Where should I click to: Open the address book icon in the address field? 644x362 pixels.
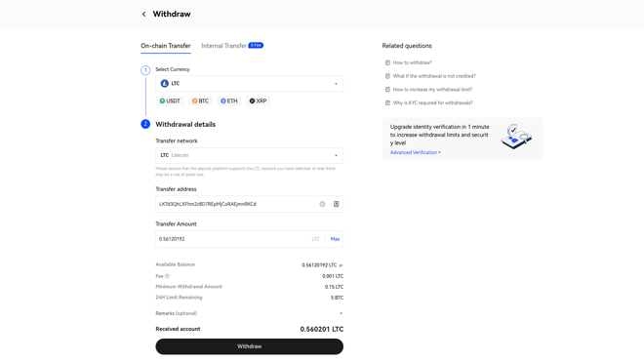pyautogui.click(x=337, y=204)
